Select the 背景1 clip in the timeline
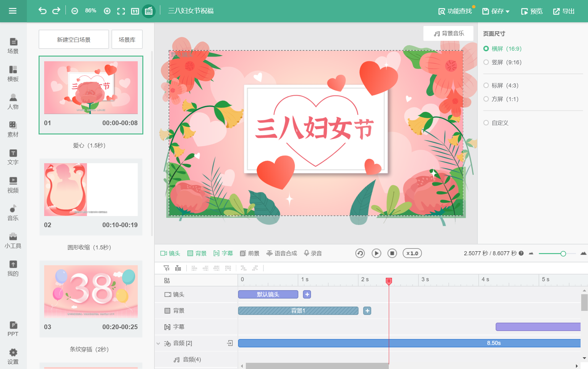 [x=298, y=311]
